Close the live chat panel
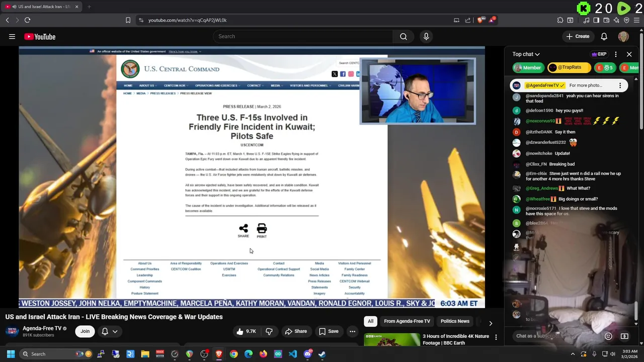 point(629,54)
